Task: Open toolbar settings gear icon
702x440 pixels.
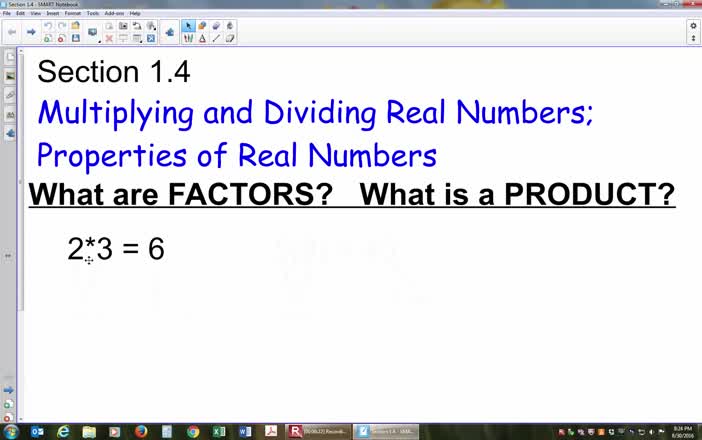Action: (x=693, y=26)
